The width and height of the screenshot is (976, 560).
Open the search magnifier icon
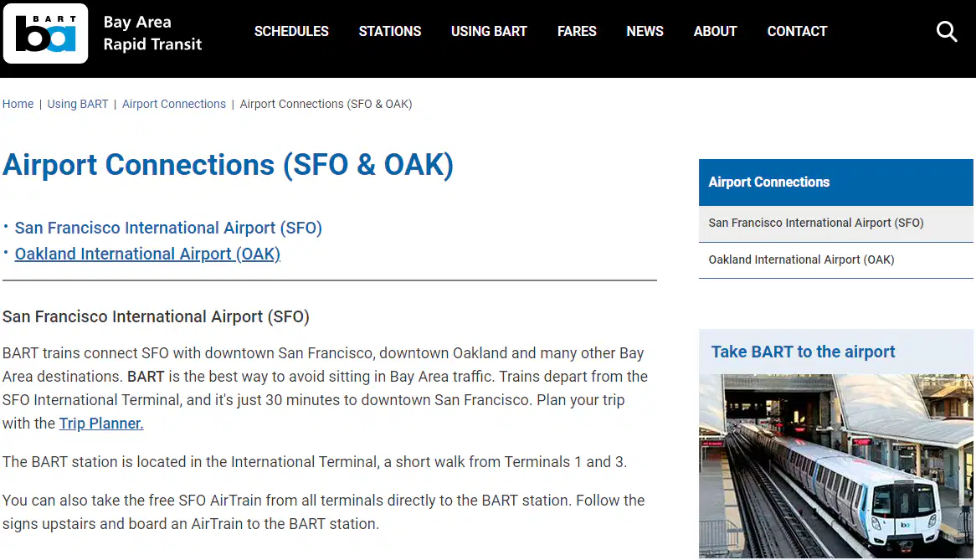[947, 31]
